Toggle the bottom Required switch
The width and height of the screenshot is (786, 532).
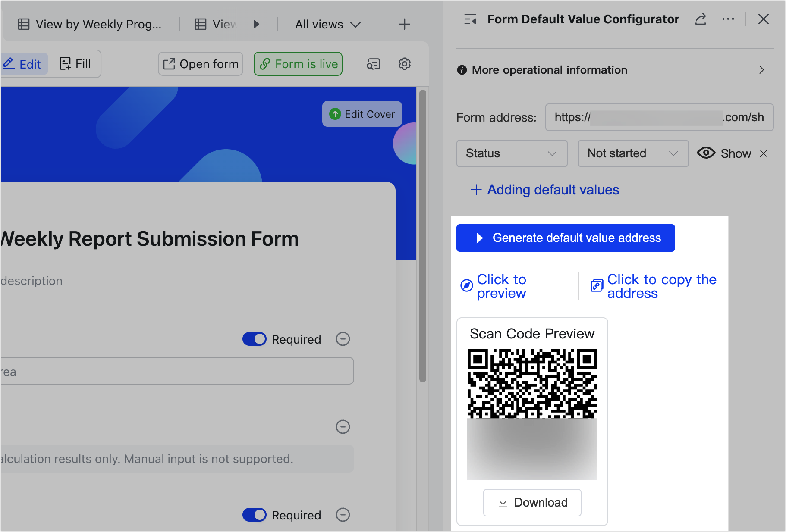pos(255,515)
